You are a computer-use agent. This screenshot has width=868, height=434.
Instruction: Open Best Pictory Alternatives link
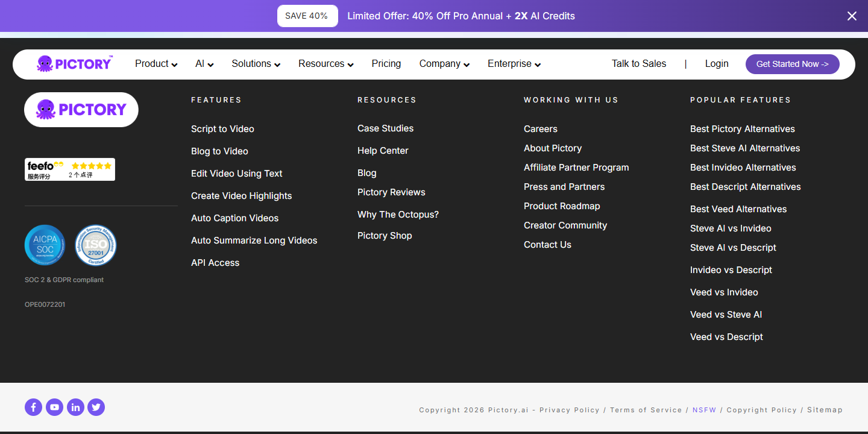click(x=743, y=129)
